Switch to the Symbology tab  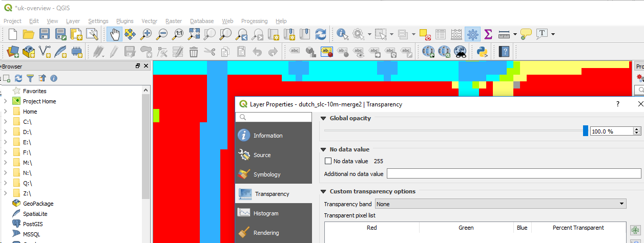273,174
